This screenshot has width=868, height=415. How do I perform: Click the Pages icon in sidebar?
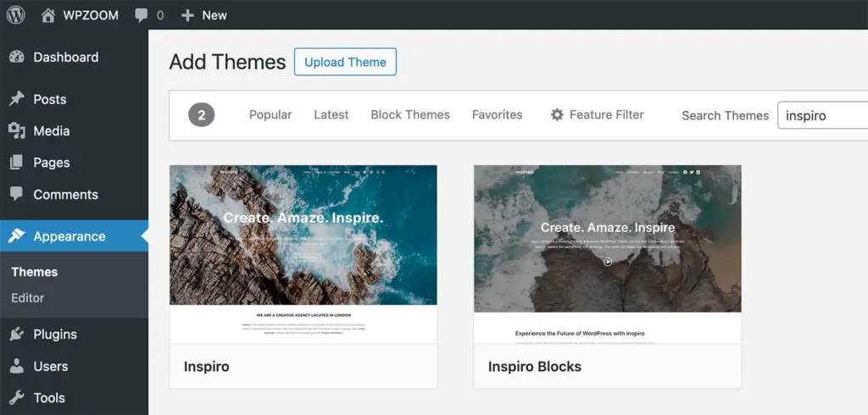pos(17,163)
